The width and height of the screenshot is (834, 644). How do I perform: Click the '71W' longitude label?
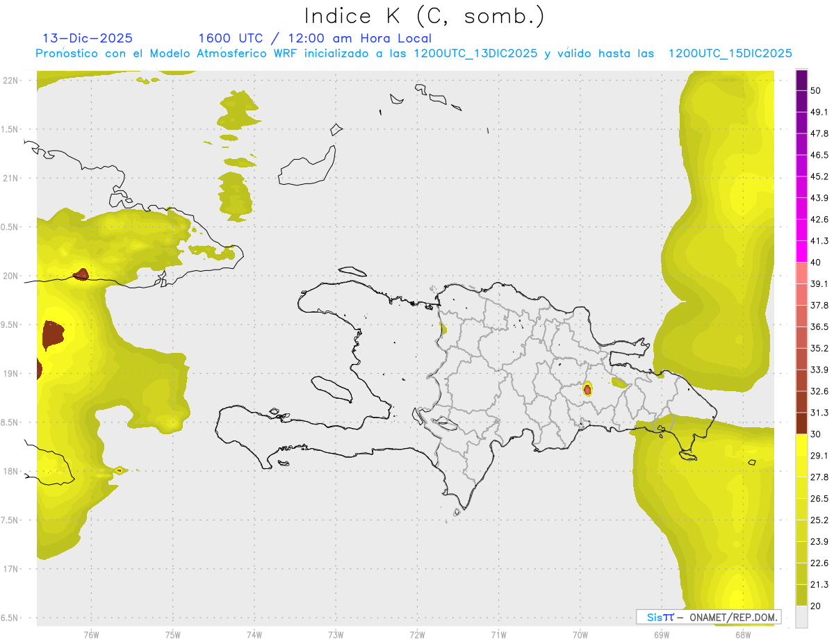pyautogui.click(x=498, y=635)
